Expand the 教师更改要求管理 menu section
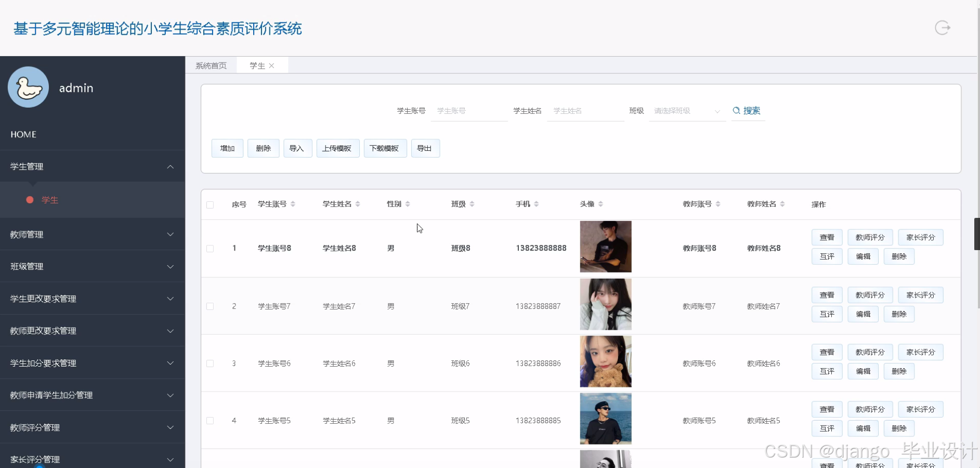Screen dimensions: 980x468 click(x=93, y=331)
